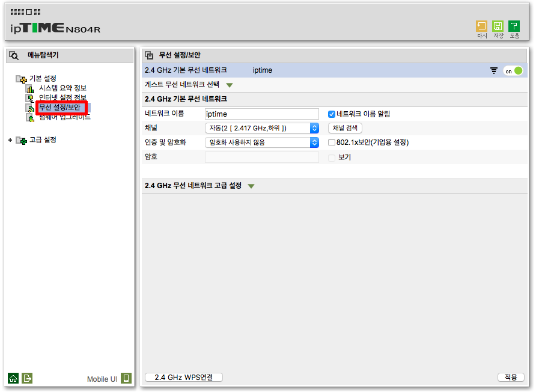Click the menu explorer magnifier icon
Image resolution: width=536 pixels, height=392 pixels.
(x=14, y=55)
